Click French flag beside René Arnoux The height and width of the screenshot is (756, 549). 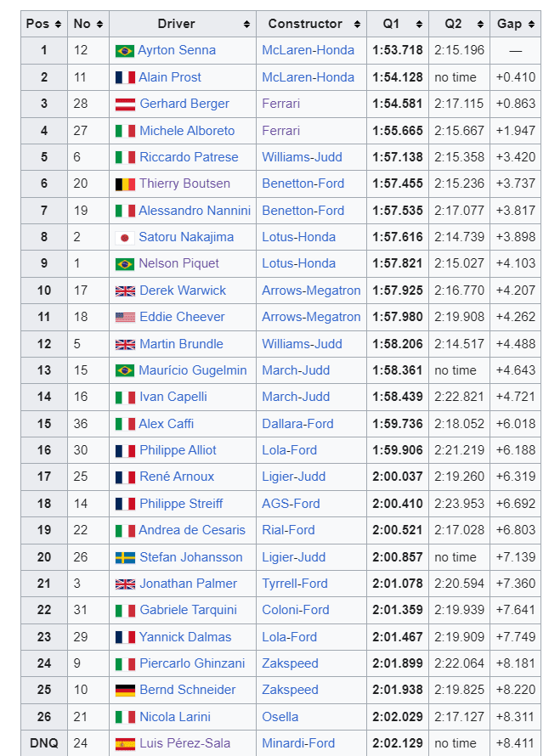point(125,477)
